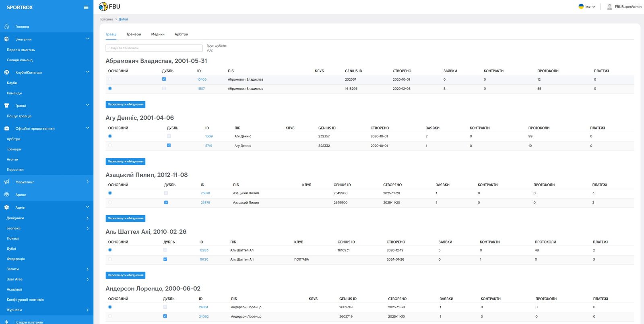Click the gear icon beside Адмін

click(x=6, y=207)
